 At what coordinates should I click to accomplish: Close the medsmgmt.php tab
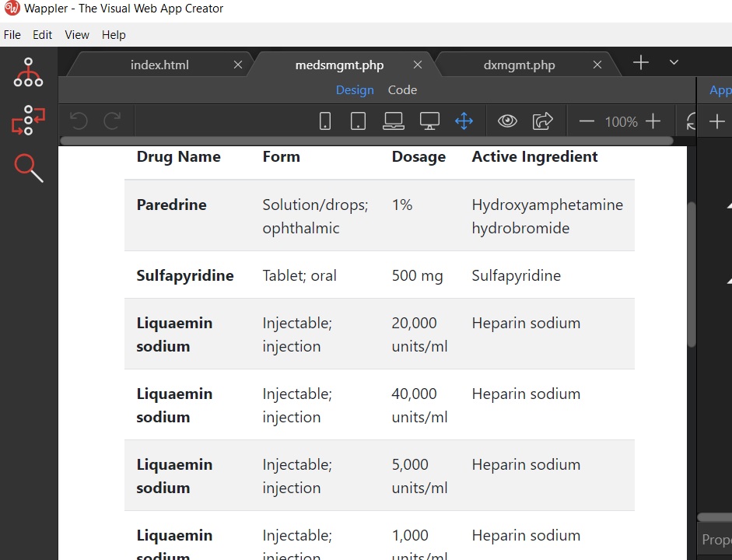pyautogui.click(x=418, y=65)
